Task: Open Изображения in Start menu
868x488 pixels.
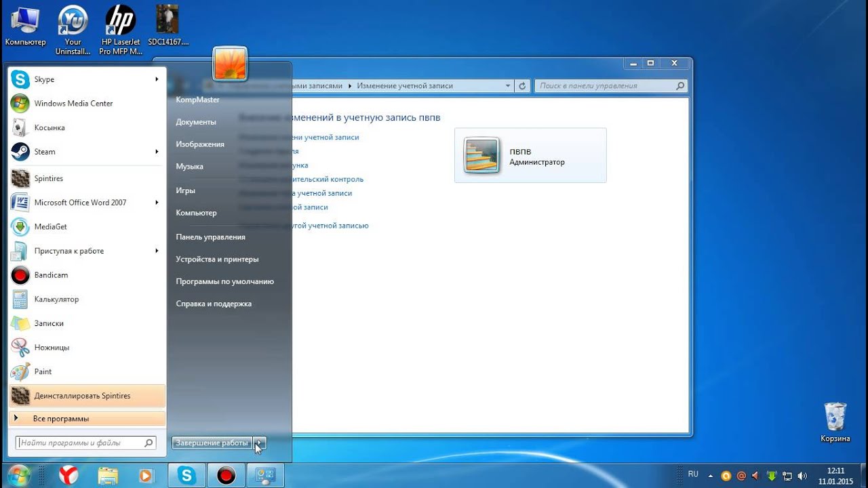Action: point(200,144)
